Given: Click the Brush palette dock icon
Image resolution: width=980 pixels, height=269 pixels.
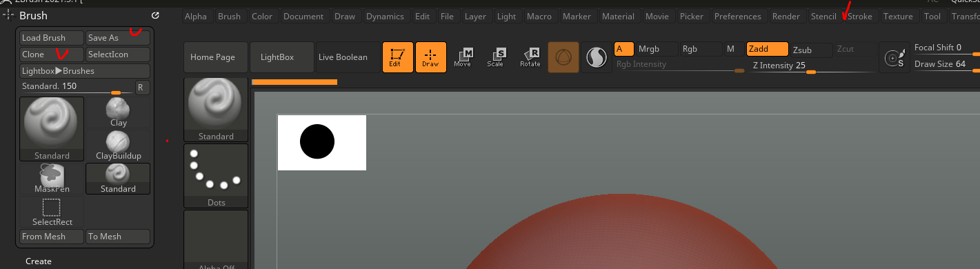Looking at the screenshot, I should [x=155, y=15].
